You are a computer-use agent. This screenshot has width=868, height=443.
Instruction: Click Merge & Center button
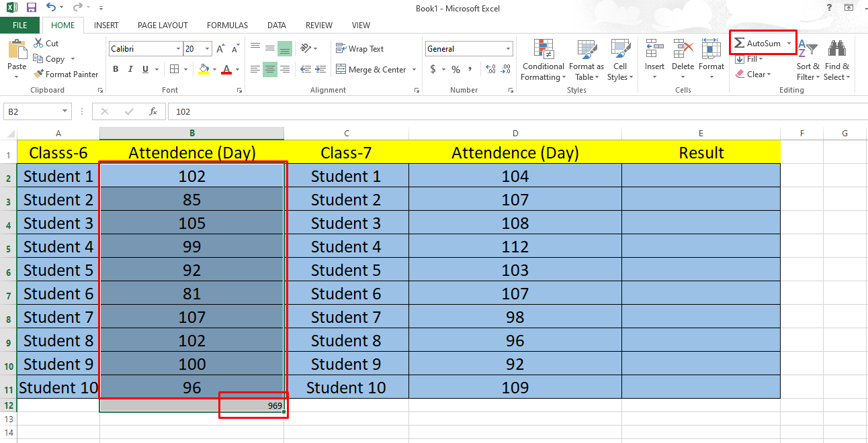coord(371,70)
